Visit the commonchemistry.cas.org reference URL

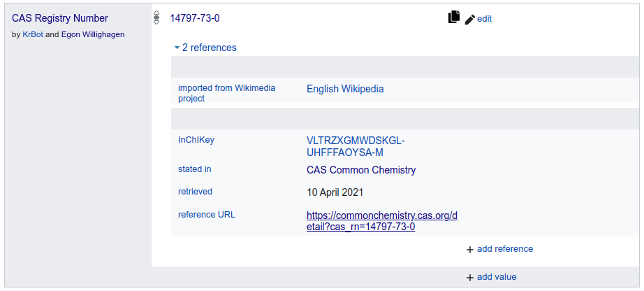pyautogui.click(x=382, y=221)
